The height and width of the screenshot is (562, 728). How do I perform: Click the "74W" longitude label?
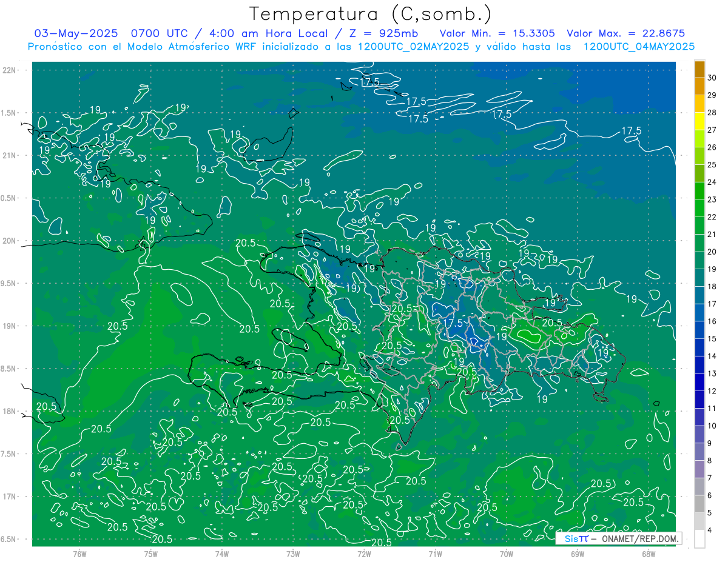click(221, 554)
